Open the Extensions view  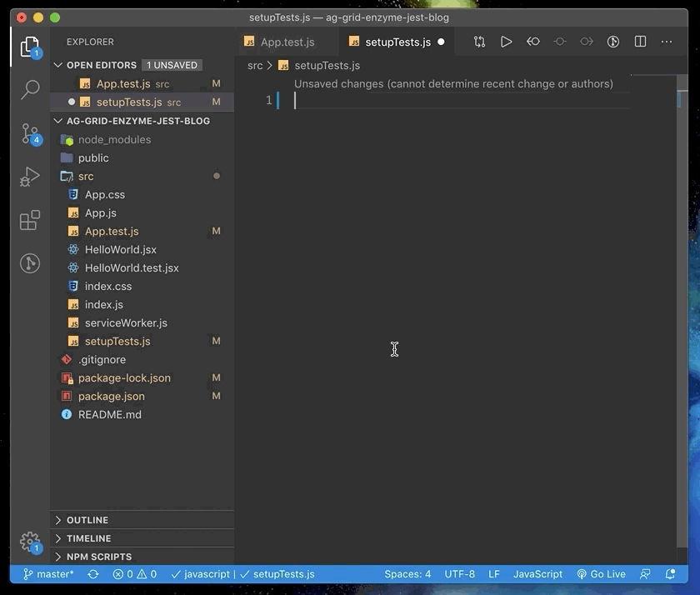point(30,220)
